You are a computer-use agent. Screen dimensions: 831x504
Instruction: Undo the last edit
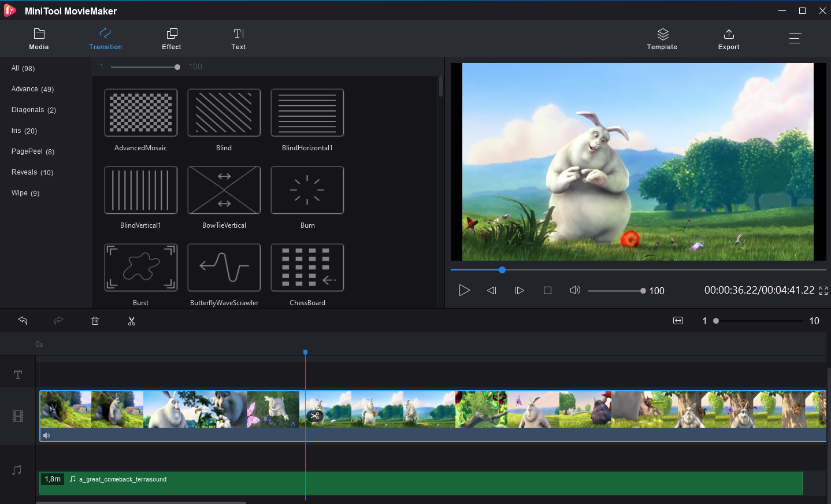tap(23, 321)
